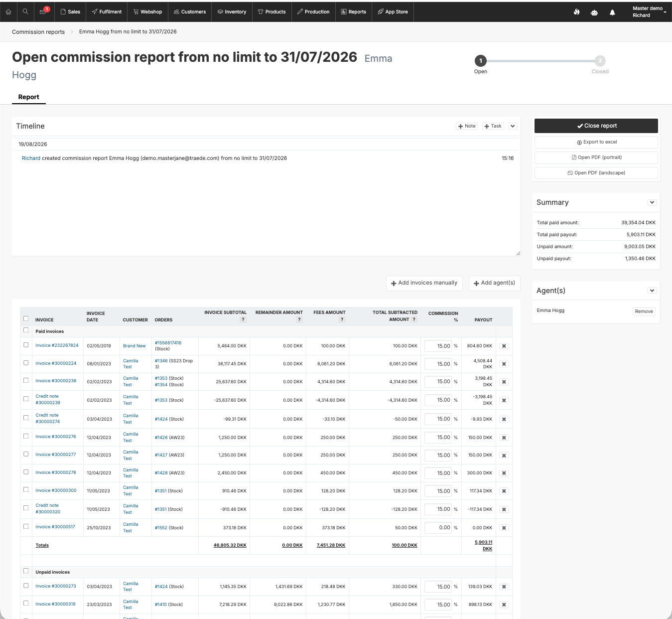Open the Fulfilment menu
672x619 pixels.
tap(107, 11)
